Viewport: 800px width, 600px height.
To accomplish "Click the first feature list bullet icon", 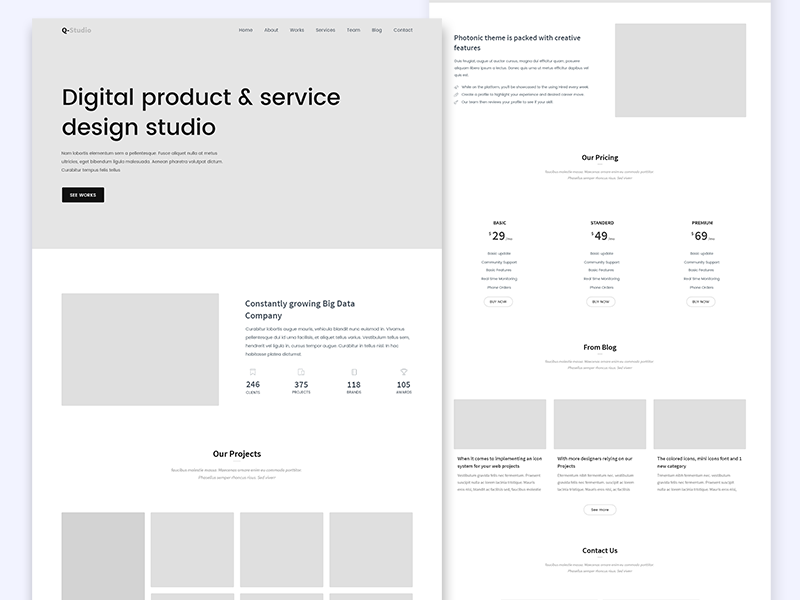I will (457, 87).
